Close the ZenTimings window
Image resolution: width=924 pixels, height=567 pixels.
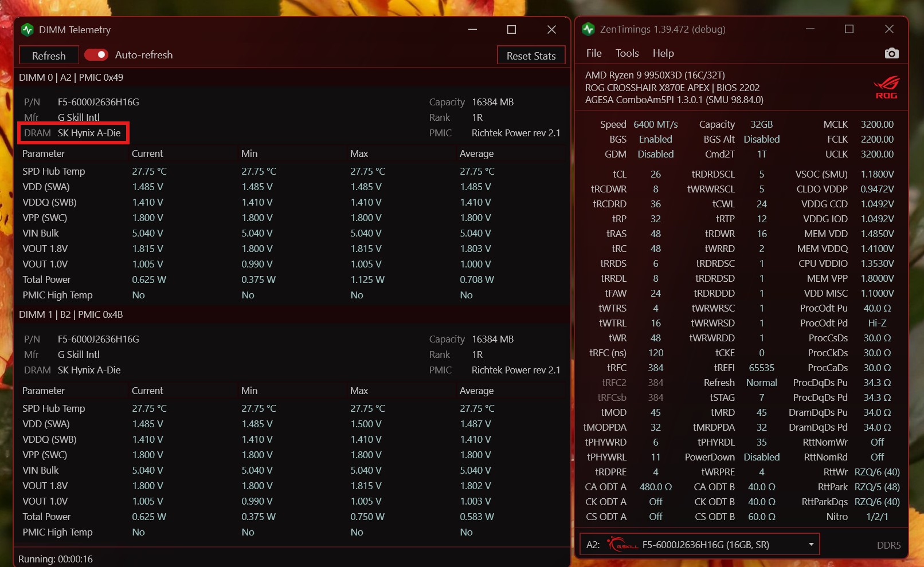[889, 29]
